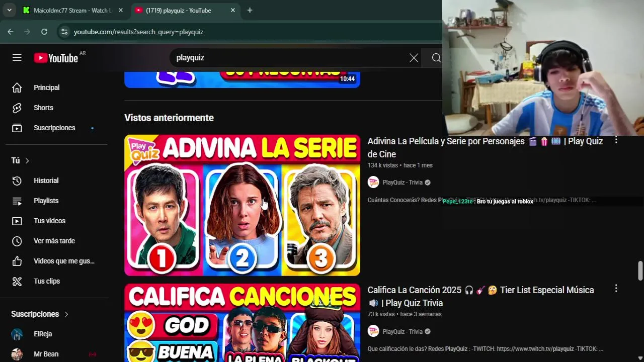Click the browser back arrow
The width and height of the screenshot is (644, 362).
(x=11, y=32)
